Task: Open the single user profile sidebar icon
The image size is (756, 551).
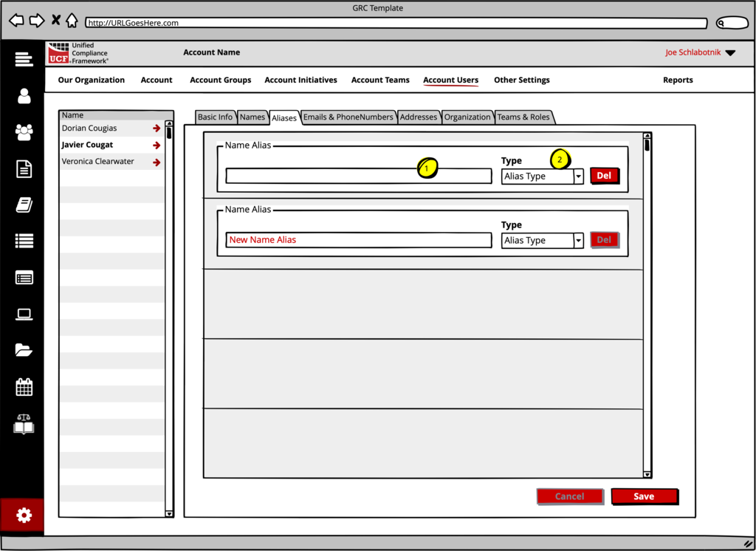Action: [24, 96]
